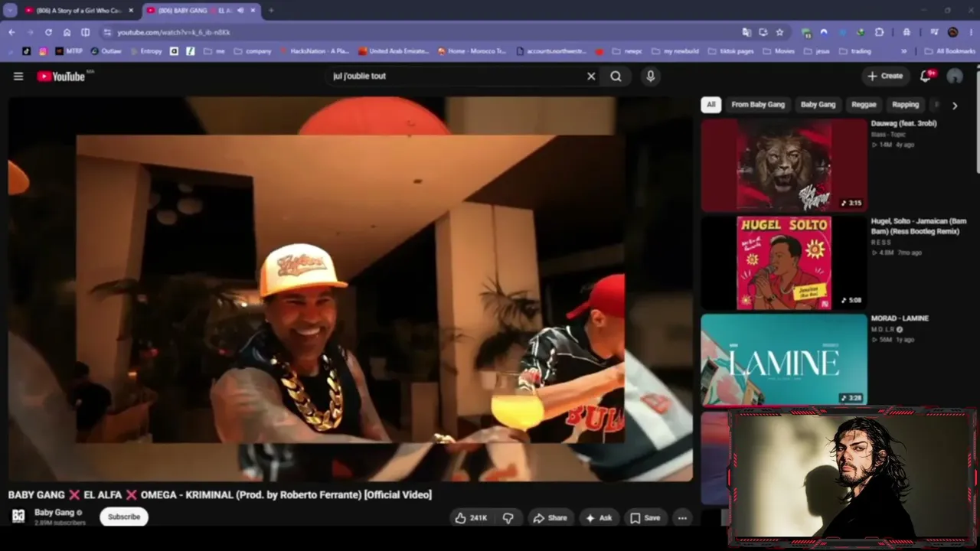Open the Instagram bookmark icon
Image resolution: width=980 pixels, height=551 pixels.
coord(43,51)
